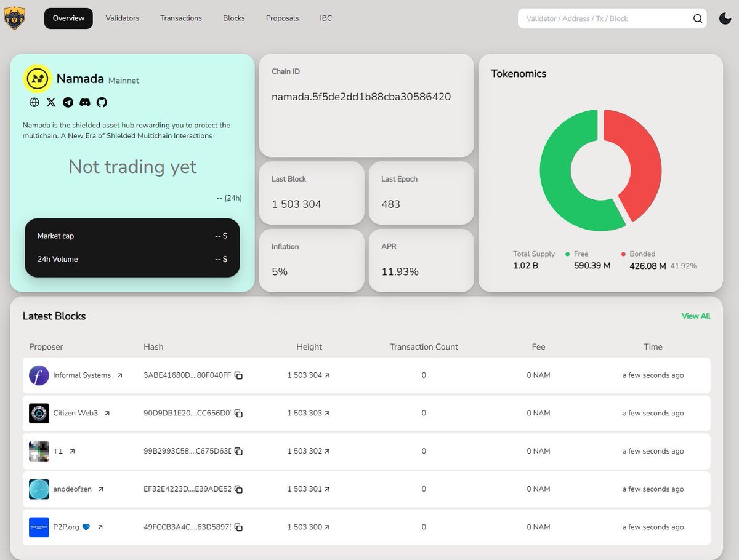Open anodeofzen validator arrow link
This screenshot has width=739, height=560.
pos(100,489)
